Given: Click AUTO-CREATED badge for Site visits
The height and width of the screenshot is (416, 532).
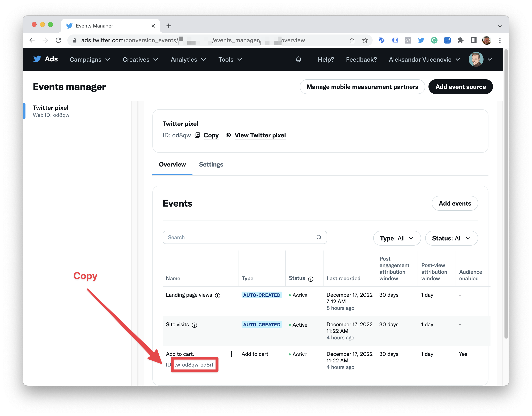Looking at the screenshot, I should click(x=262, y=324).
